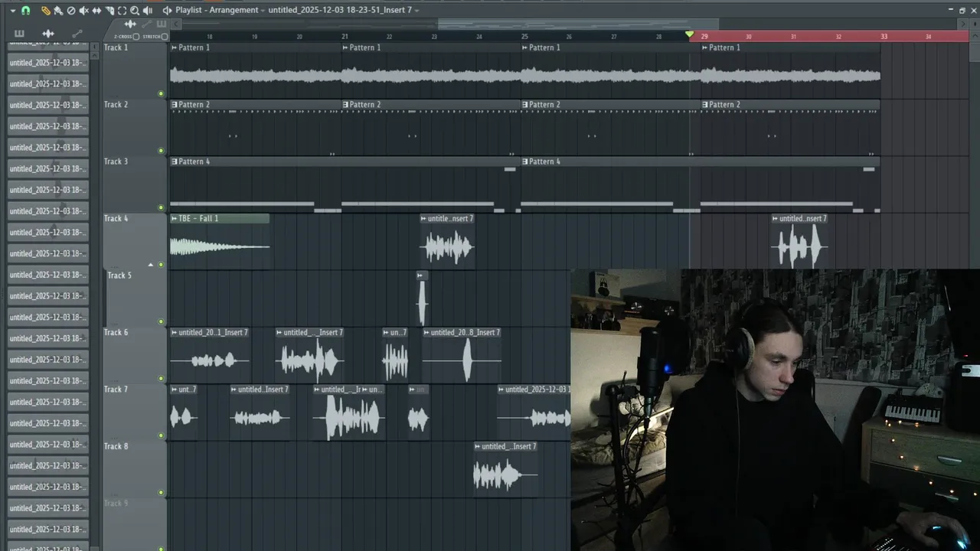Click left arrow of horizontal scrollbar
Image resolution: width=980 pixels, height=551 pixels.
(x=176, y=24)
